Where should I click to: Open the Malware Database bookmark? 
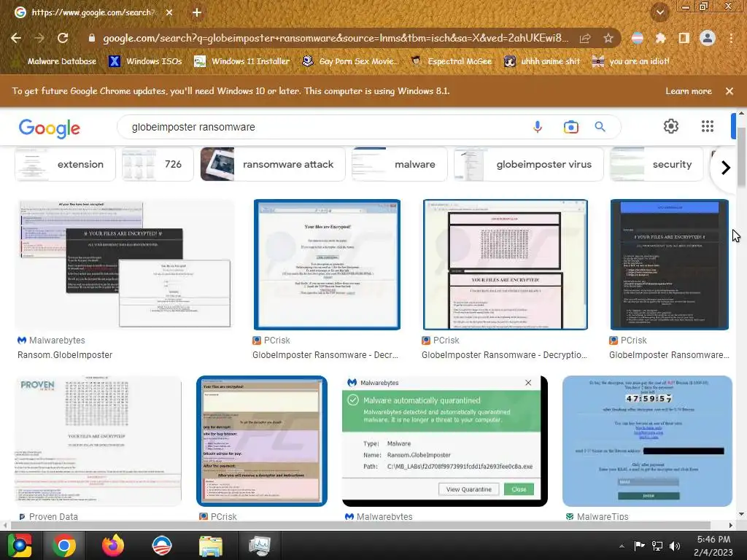point(54,61)
